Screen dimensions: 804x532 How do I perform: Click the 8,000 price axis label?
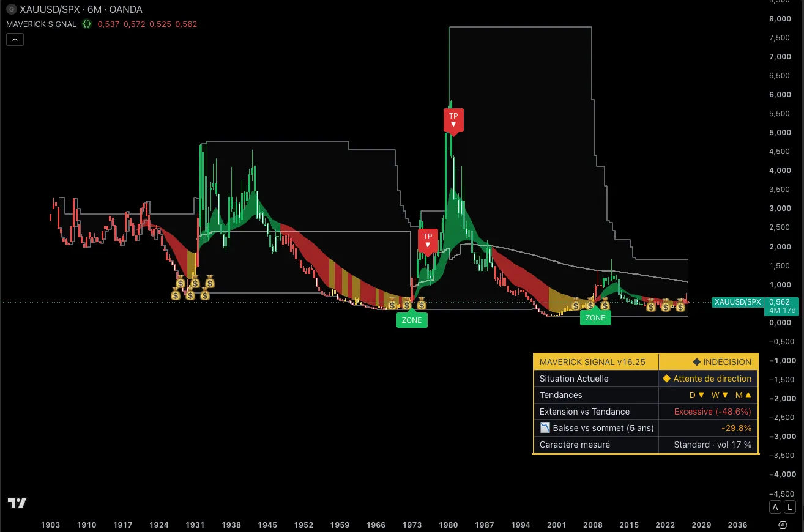pyautogui.click(x=780, y=18)
